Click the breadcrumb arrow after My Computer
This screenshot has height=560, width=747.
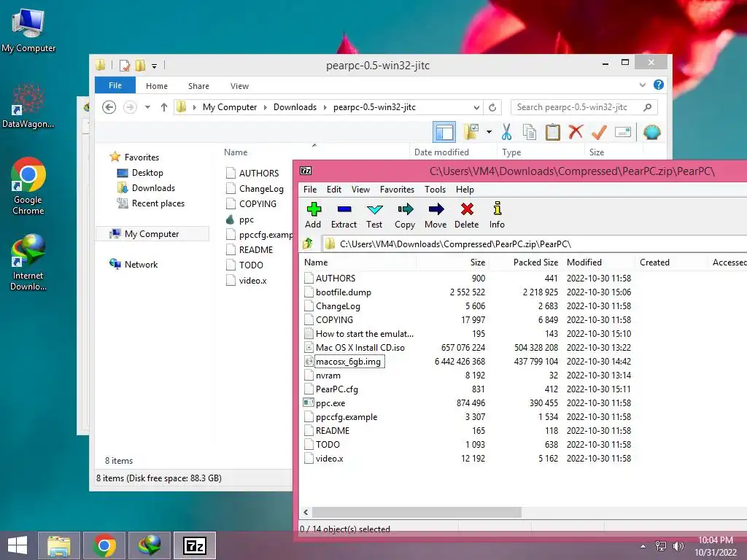[x=266, y=107]
